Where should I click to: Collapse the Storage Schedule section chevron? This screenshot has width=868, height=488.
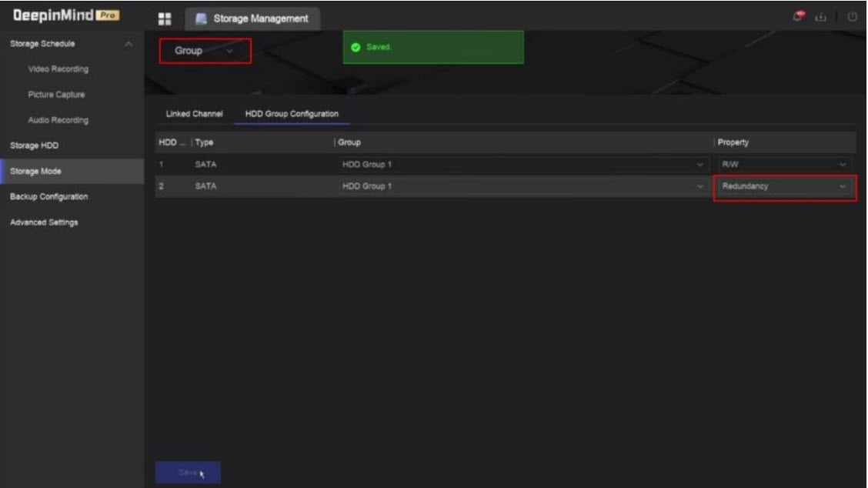point(129,44)
